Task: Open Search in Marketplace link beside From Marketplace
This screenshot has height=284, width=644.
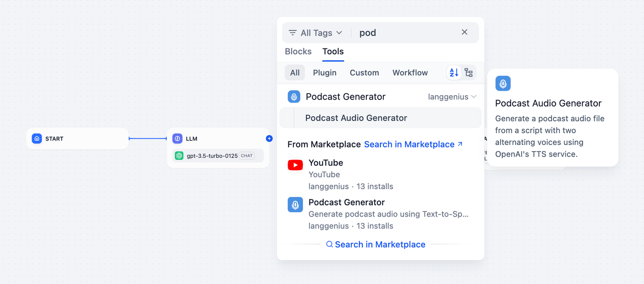Action: [413, 144]
